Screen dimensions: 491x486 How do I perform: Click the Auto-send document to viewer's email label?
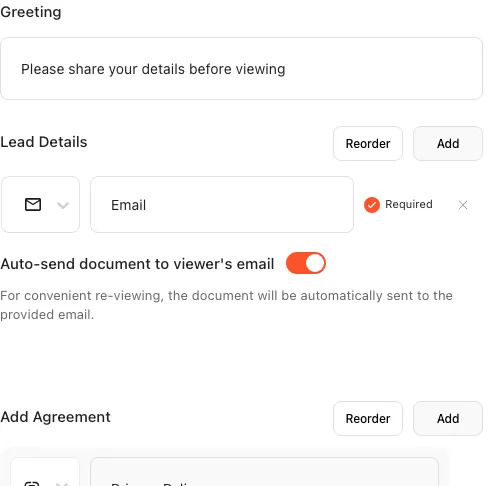point(137,264)
